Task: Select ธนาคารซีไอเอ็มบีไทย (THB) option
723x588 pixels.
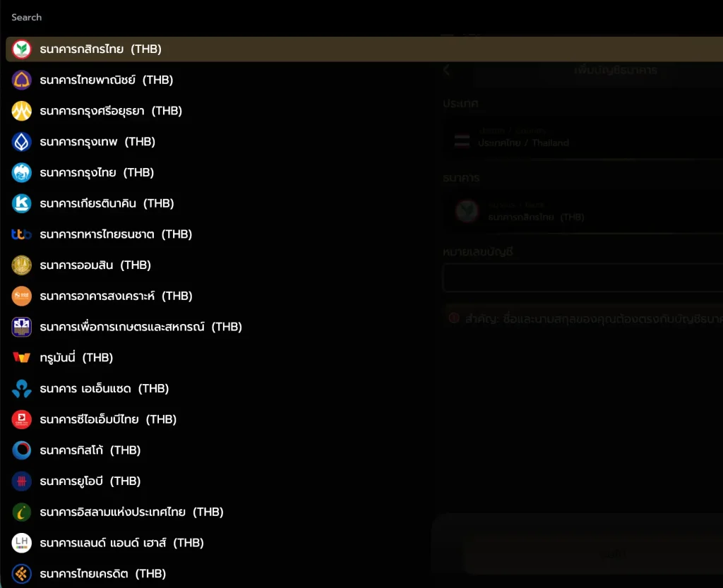Action: click(108, 419)
